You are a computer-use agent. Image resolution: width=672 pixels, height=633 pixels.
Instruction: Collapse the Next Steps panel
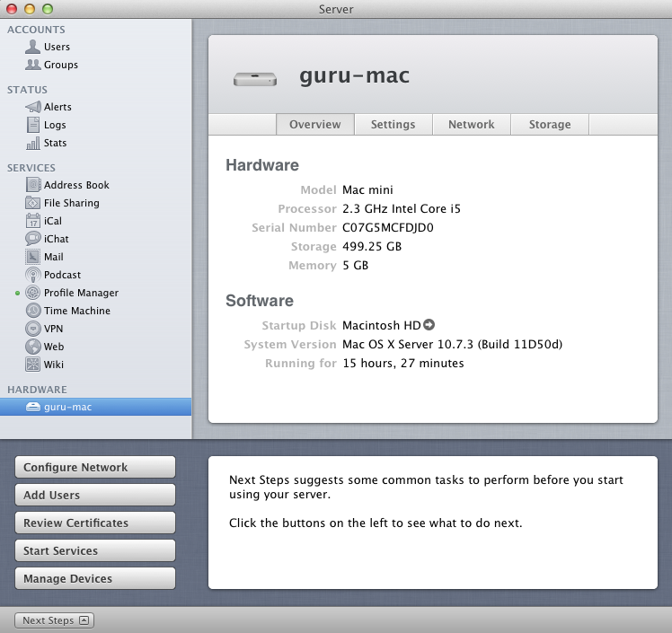point(55,620)
